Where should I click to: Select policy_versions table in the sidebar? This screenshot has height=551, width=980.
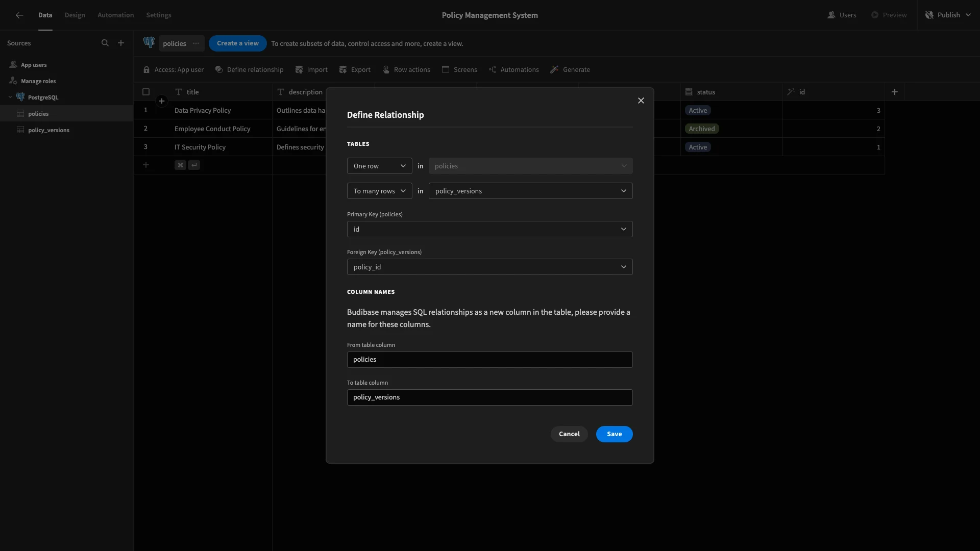tap(66, 130)
